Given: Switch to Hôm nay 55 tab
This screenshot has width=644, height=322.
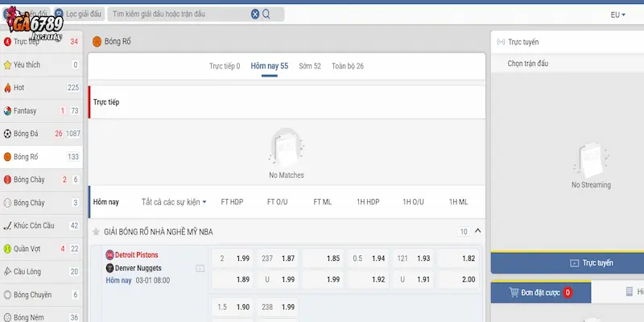Looking at the screenshot, I should pyautogui.click(x=270, y=66).
